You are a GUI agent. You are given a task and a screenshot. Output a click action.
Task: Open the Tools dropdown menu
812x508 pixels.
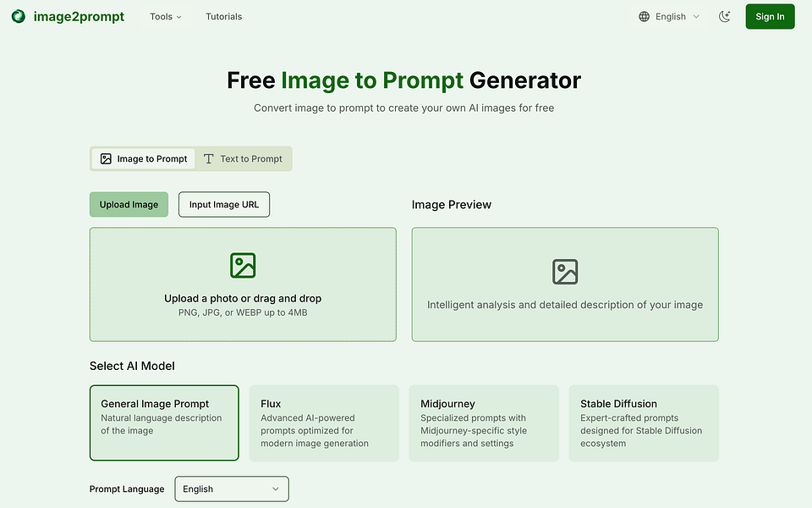(x=166, y=17)
